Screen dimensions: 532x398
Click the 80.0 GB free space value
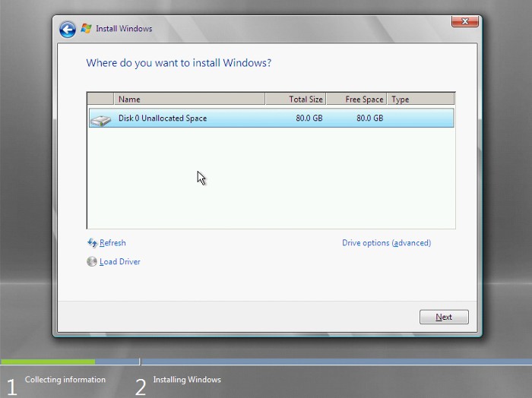click(370, 118)
